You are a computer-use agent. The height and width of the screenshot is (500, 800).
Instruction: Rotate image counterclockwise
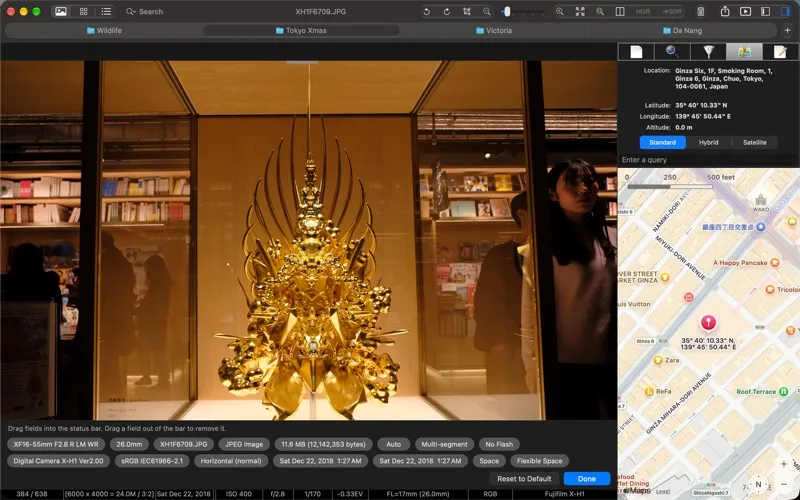[x=427, y=11]
